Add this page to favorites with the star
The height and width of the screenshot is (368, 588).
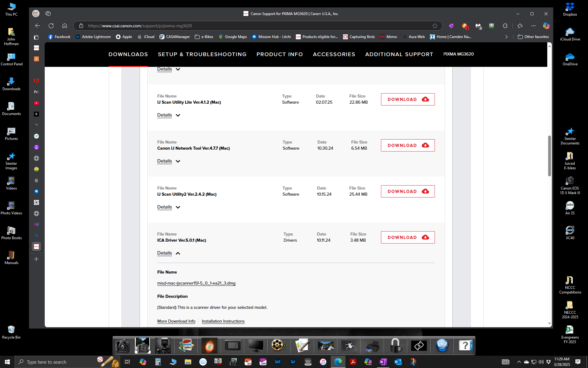(x=435, y=26)
